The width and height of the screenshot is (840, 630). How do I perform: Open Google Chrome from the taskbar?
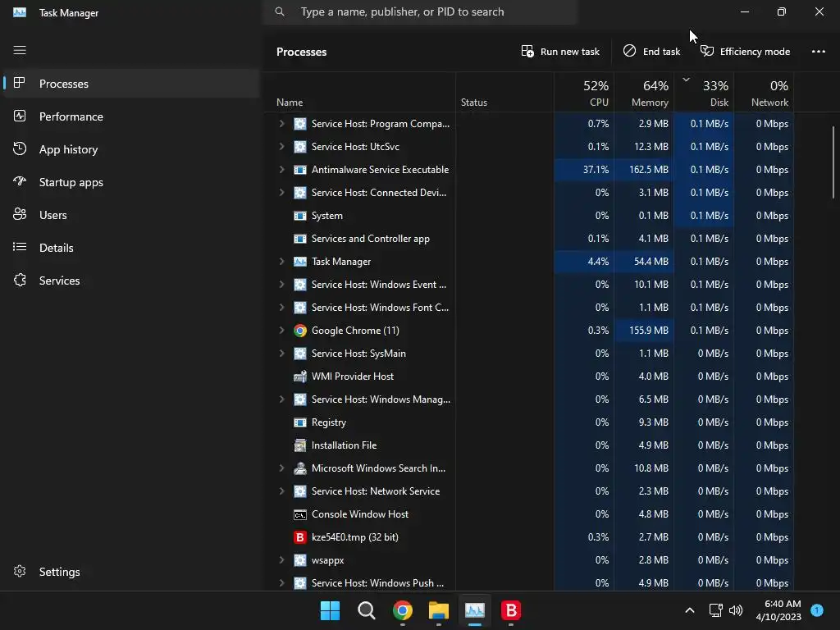coord(402,610)
